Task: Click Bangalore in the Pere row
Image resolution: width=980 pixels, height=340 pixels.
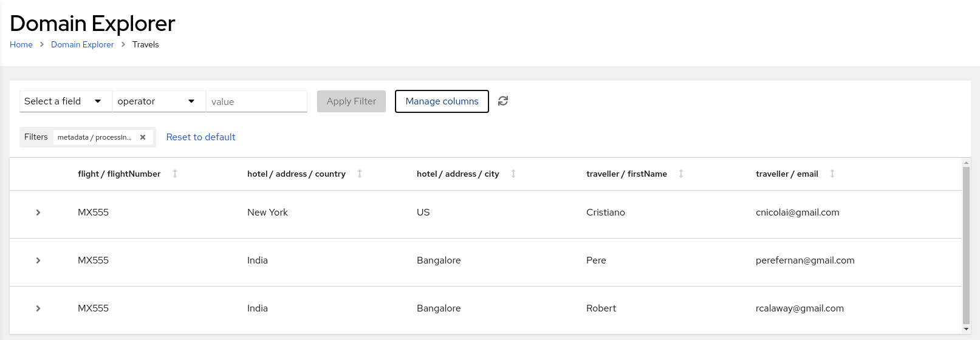Action: pyautogui.click(x=439, y=260)
